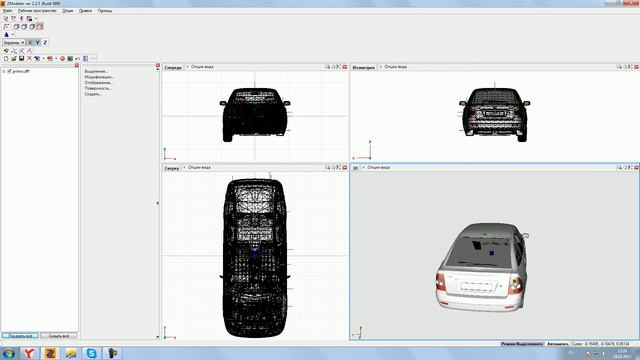Select the first cube level icon
The image size is (640, 360).
click(x=16, y=27)
